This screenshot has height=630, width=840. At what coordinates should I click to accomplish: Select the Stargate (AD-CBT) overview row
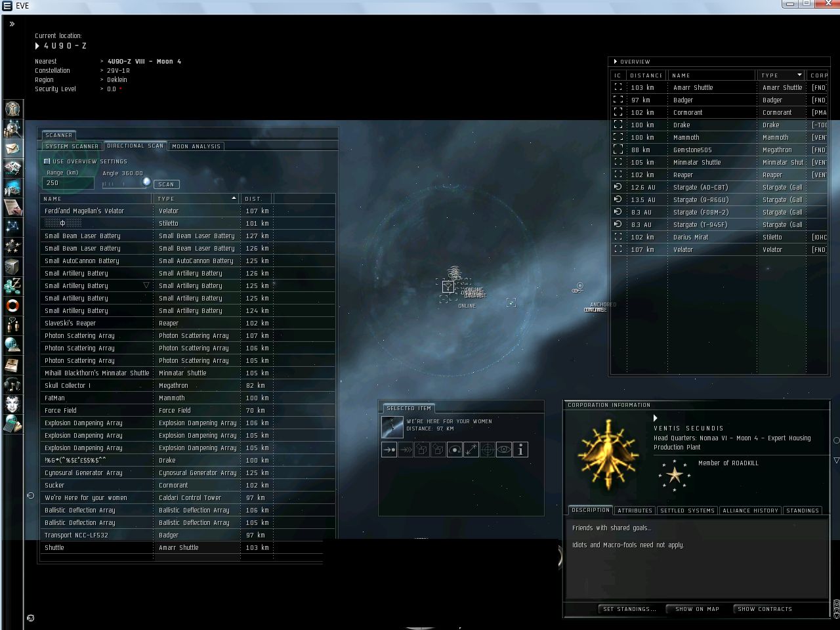(x=719, y=187)
